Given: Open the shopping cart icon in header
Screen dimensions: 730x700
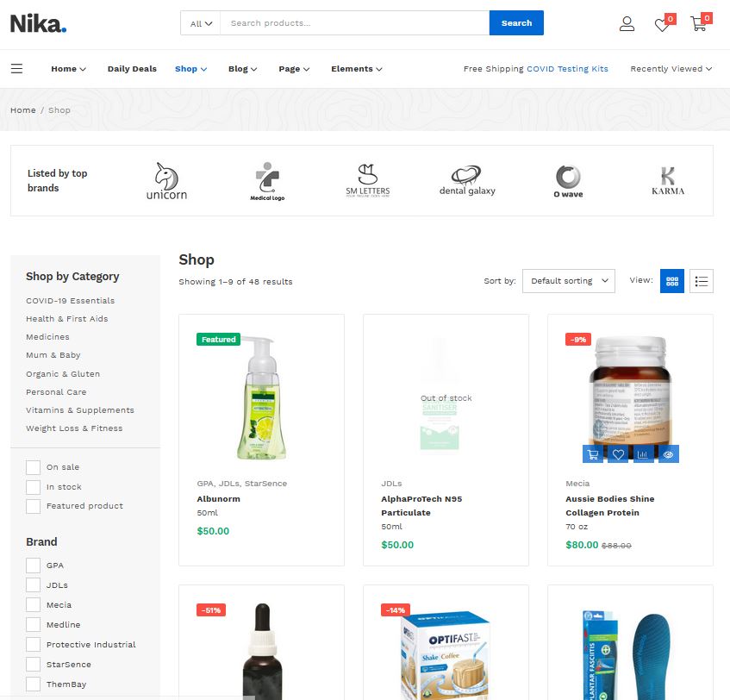Looking at the screenshot, I should click(698, 24).
